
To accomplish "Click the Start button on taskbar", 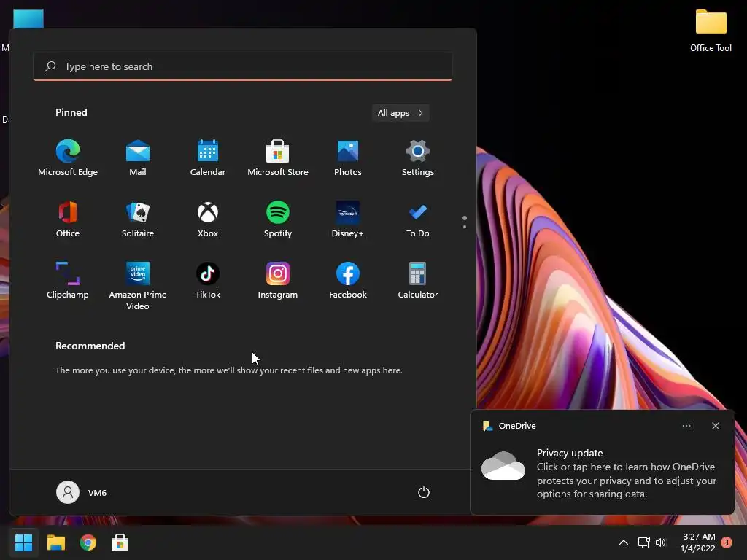I will 23,542.
